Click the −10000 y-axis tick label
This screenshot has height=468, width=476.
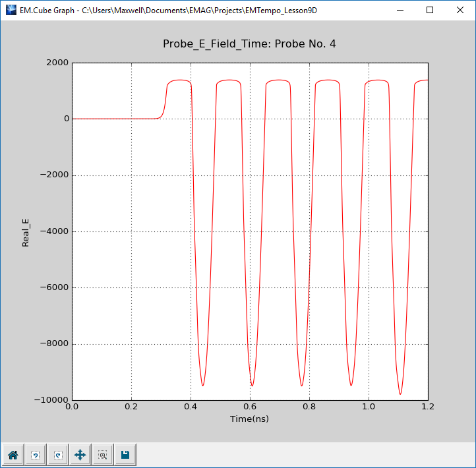tap(51, 400)
